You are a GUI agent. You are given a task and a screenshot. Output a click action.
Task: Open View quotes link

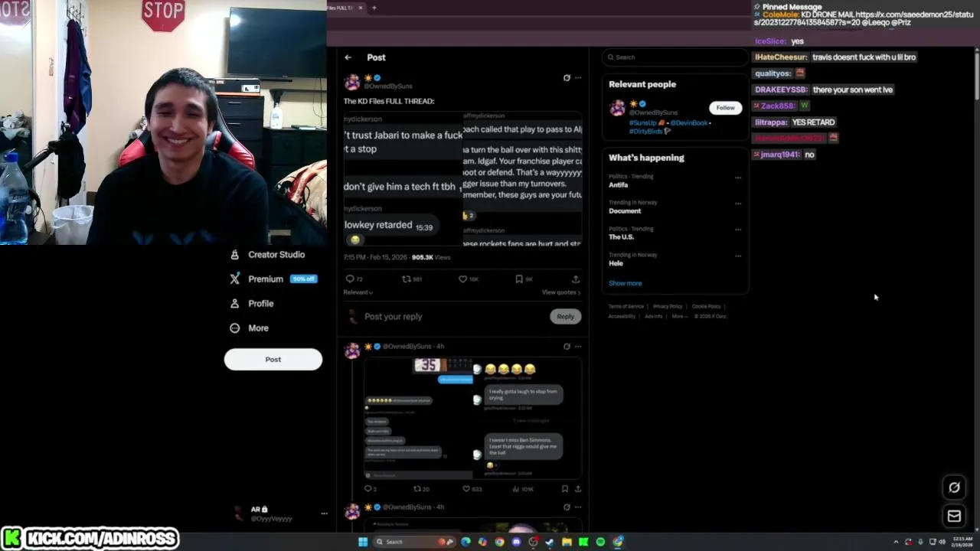561,292
